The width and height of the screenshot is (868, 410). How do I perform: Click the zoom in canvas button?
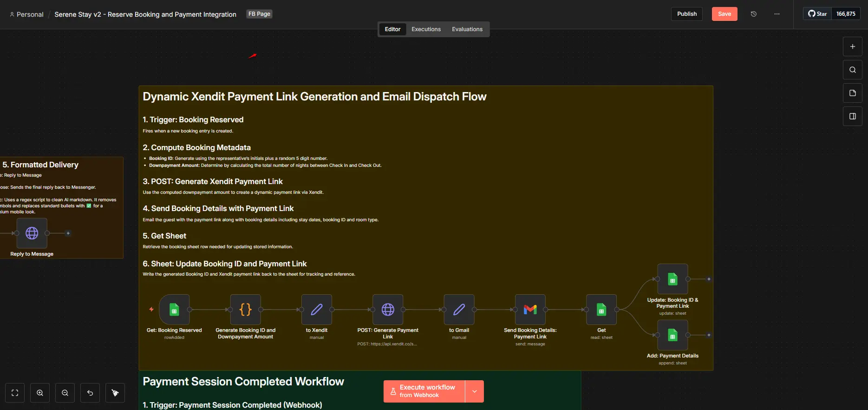point(40,393)
